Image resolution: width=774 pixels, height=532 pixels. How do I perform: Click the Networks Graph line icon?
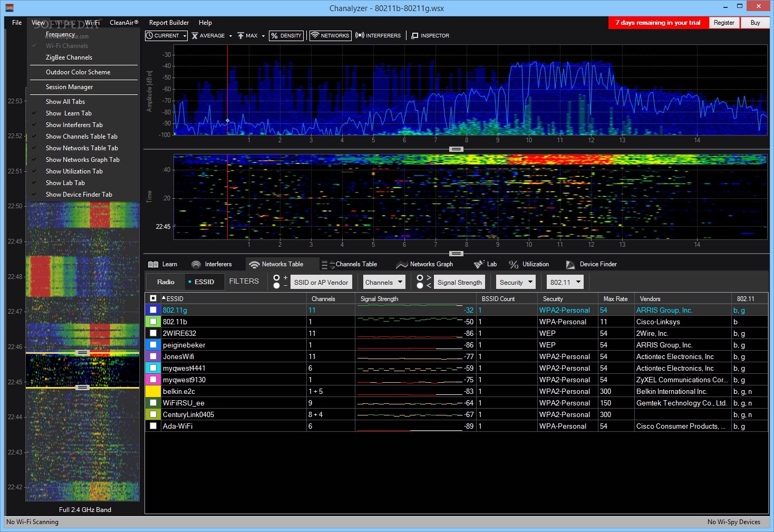pyautogui.click(x=402, y=264)
